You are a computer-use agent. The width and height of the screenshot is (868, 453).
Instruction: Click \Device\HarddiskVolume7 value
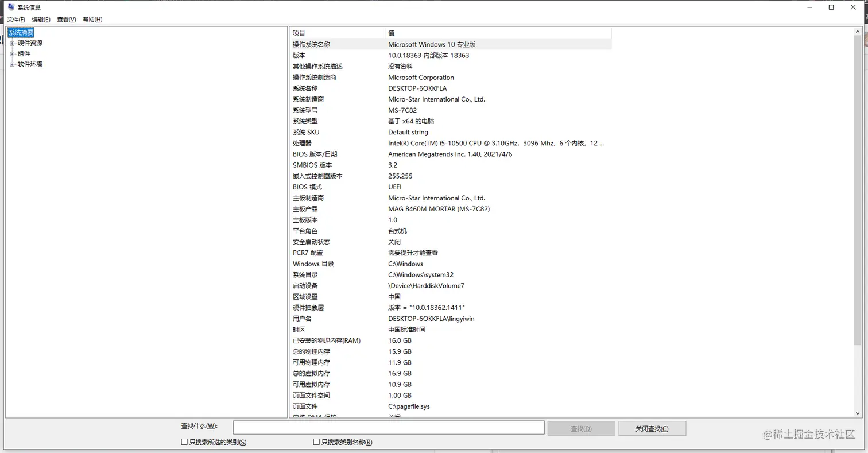click(x=426, y=285)
